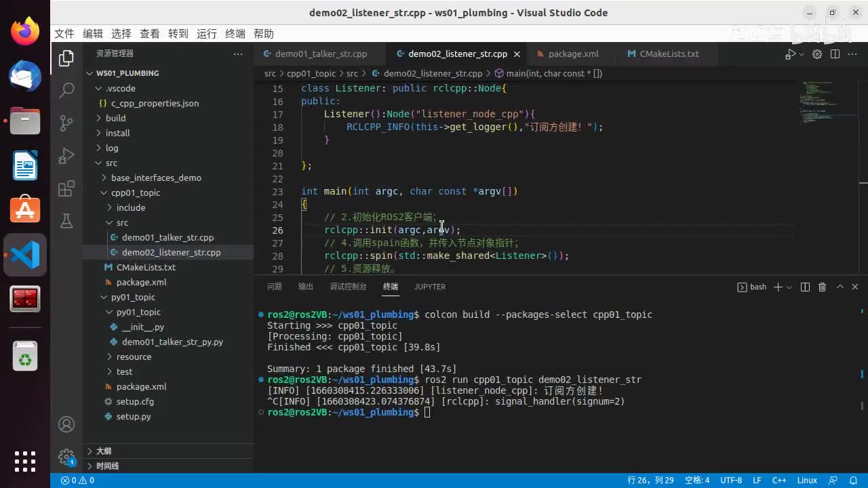Image resolution: width=868 pixels, height=488 pixels.
Task: Select the 输出 panel tab
Action: 306,287
